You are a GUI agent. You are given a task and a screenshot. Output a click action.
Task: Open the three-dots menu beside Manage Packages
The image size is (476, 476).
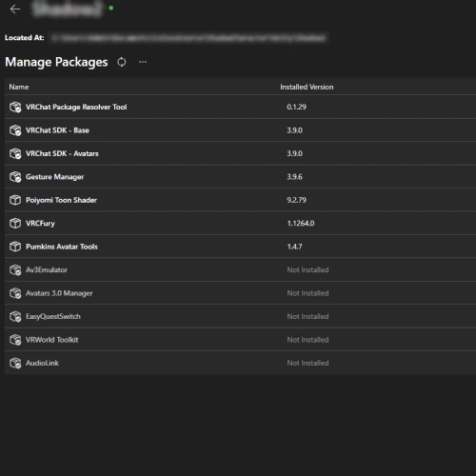pos(143,62)
